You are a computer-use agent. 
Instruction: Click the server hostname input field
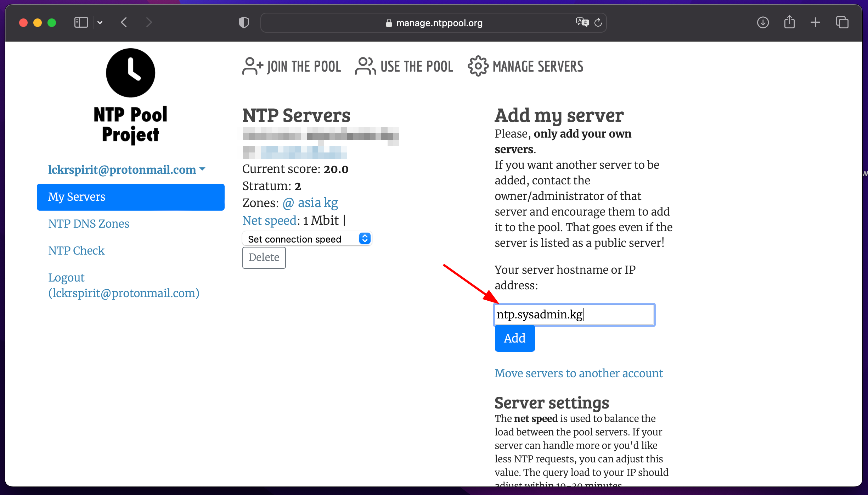[574, 314]
